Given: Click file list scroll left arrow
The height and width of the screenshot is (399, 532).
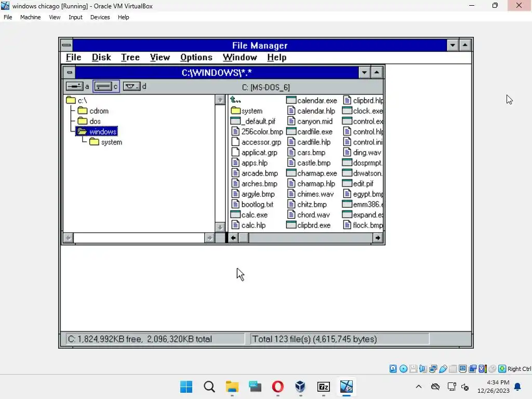Looking at the screenshot, I should (x=233, y=238).
